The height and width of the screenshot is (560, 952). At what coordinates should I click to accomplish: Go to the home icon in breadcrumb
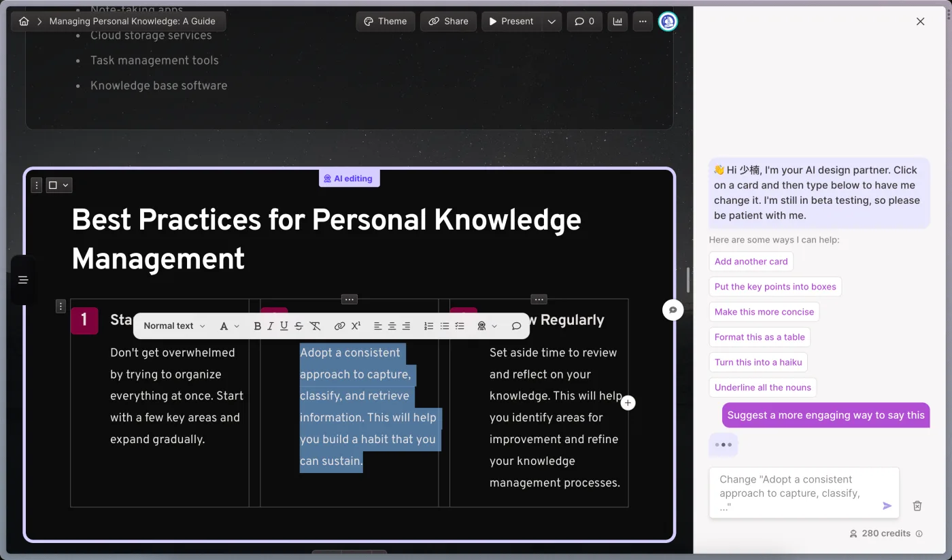coord(24,21)
